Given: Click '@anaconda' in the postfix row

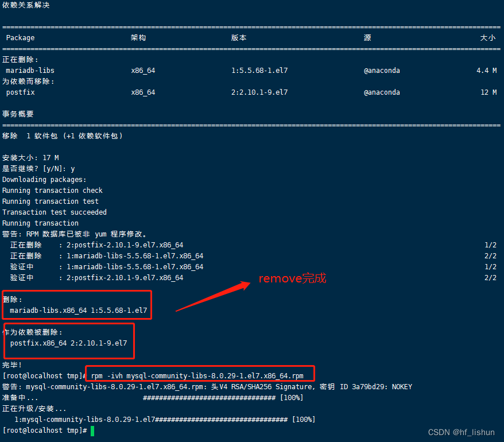Looking at the screenshot, I should click(382, 92).
